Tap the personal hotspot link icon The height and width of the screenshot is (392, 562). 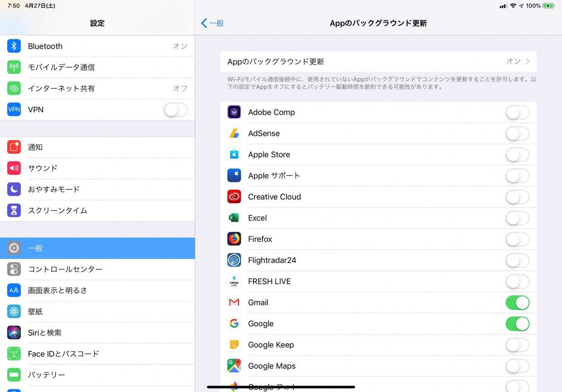(14, 88)
